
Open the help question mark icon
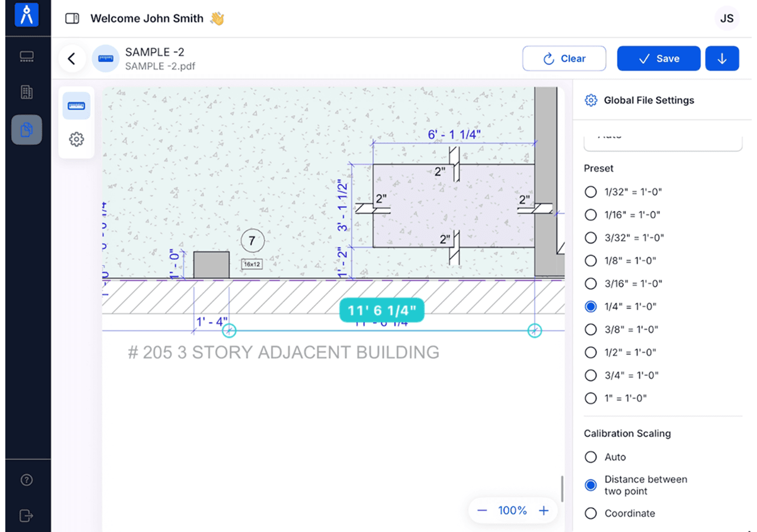(x=27, y=480)
